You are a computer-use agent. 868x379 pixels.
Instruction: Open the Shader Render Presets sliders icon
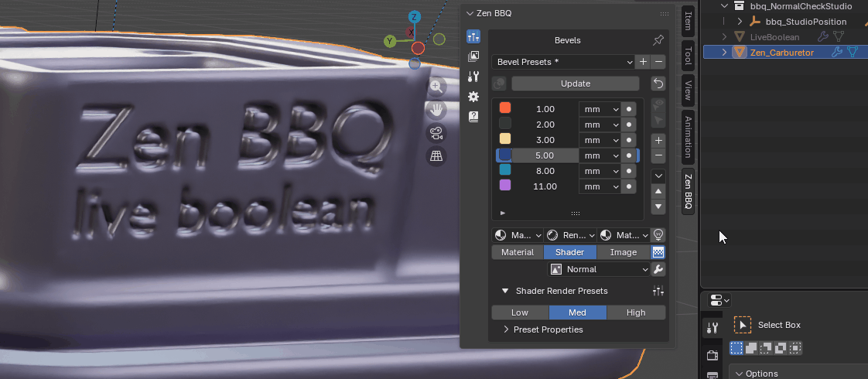pyautogui.click(x=658, y=291)
